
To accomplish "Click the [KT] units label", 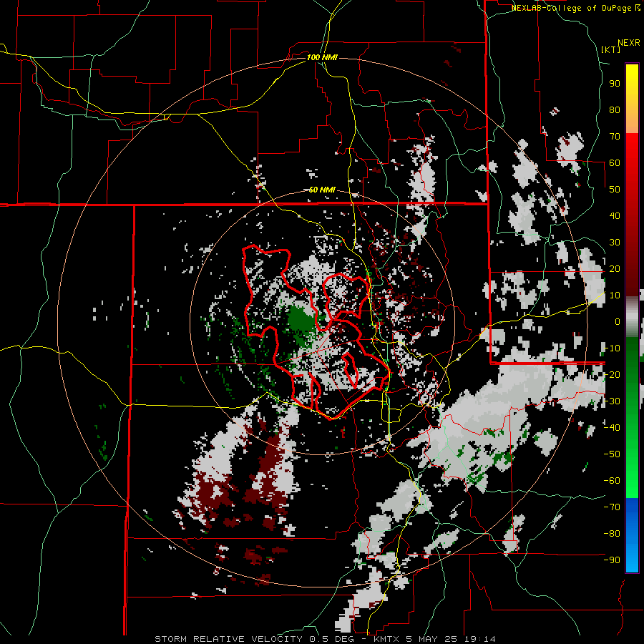I will point(611,49).
